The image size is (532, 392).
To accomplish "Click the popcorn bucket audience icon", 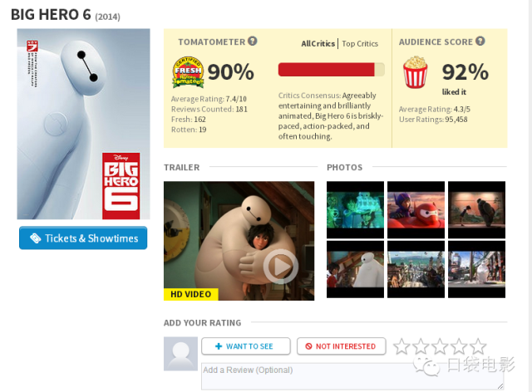I will pos(416,72).
